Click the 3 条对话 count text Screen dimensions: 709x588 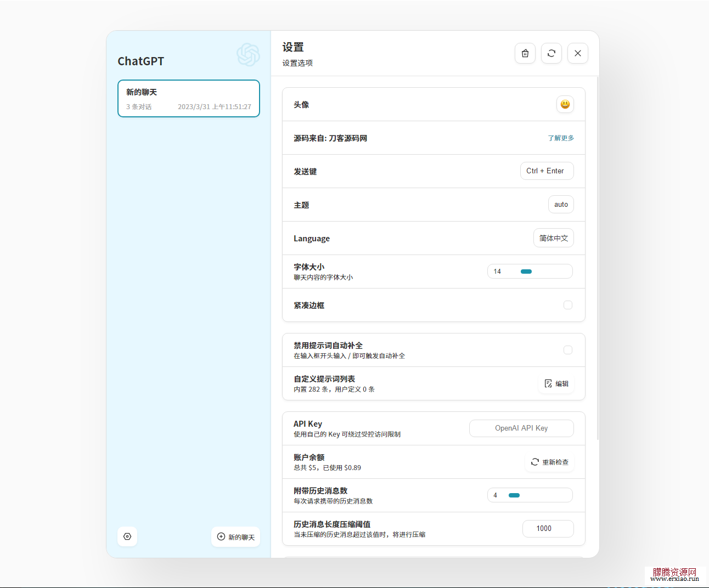139,107
